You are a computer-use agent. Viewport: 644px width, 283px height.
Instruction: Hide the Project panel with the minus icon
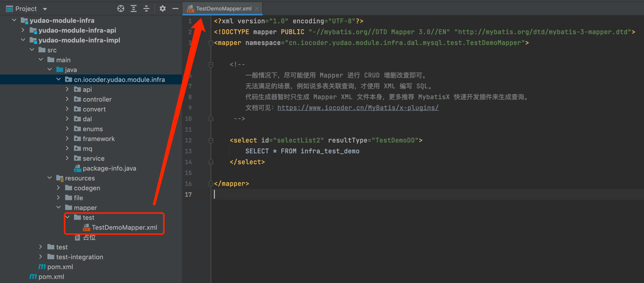[x=175, y=8]
